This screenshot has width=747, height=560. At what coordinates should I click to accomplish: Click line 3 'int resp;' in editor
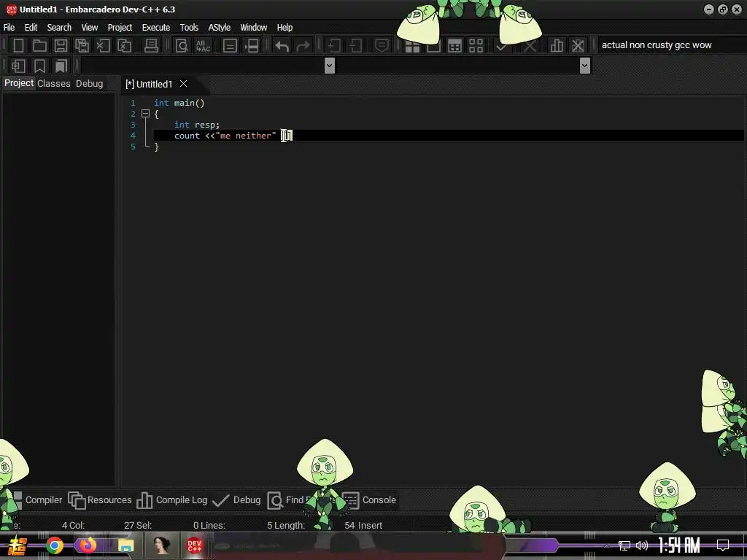pyautogui.click(x=197, y=125)
